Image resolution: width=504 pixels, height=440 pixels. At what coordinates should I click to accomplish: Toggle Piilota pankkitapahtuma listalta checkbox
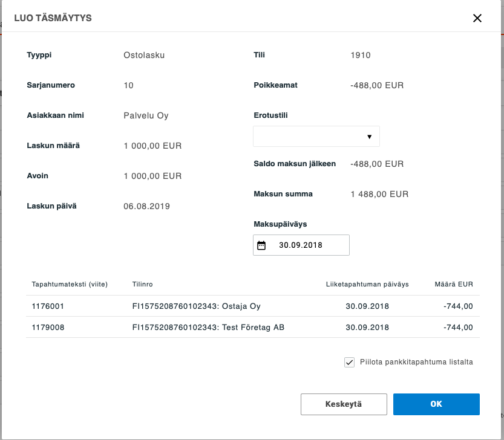click(x=349, y=362)
